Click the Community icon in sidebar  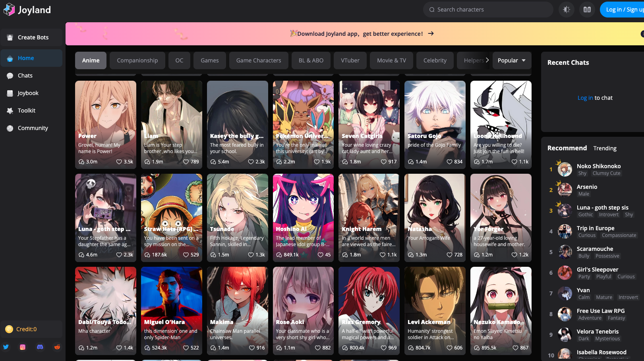click(x=10, y=128)
